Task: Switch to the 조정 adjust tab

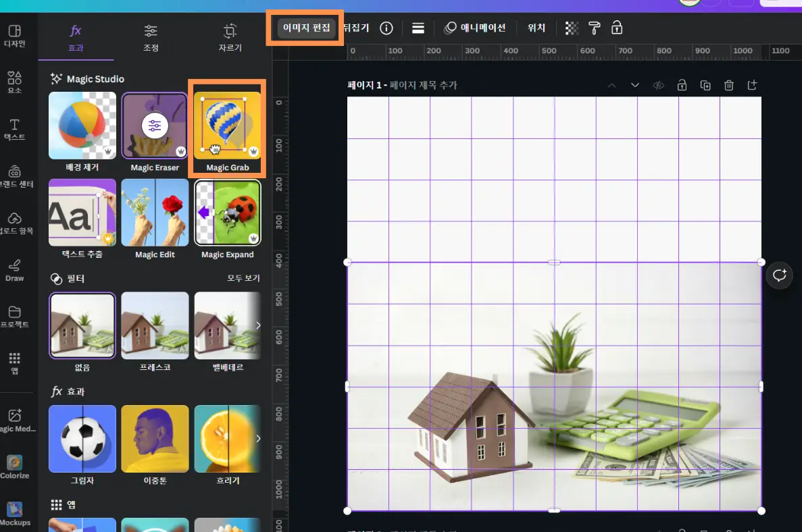Action: point(151,38)
